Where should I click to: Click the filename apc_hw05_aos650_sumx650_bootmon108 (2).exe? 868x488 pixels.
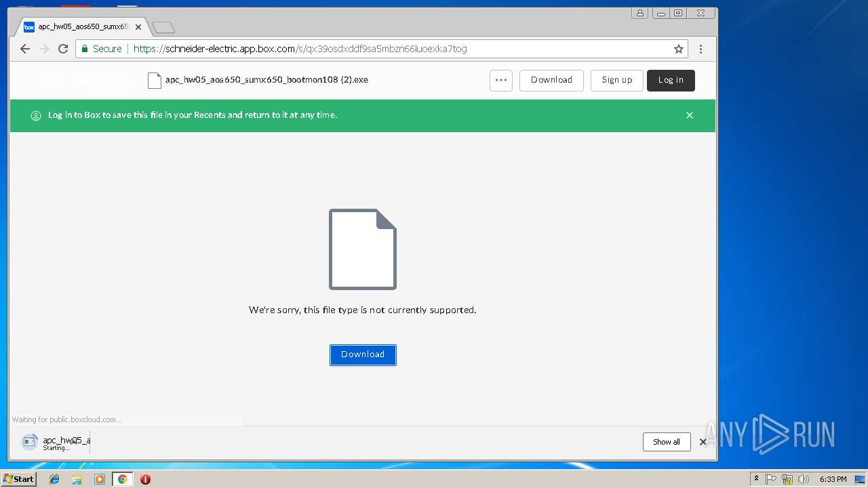point(267,80)
